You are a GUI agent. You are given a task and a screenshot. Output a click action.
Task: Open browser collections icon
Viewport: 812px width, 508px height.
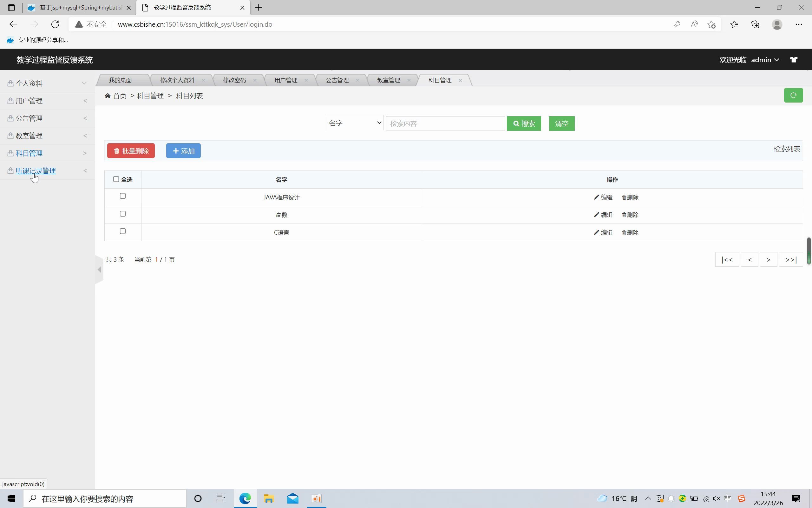(x=755, y=24)
